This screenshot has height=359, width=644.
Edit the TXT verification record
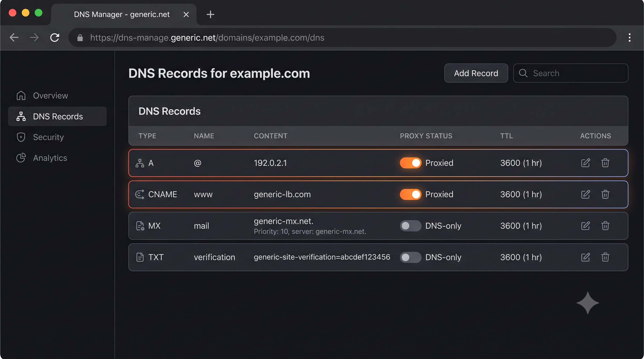[x=585, y=257]
